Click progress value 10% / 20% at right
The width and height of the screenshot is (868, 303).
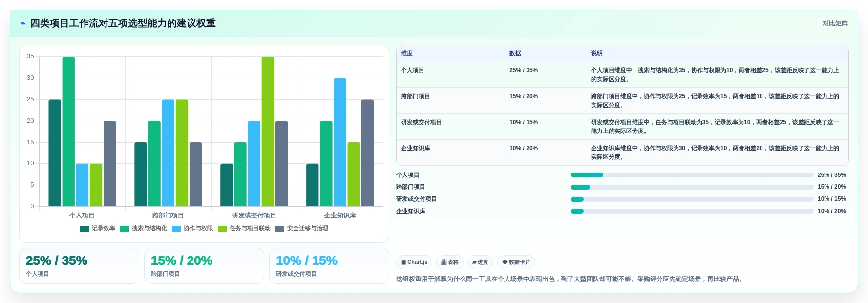click(x=832, y=211)
